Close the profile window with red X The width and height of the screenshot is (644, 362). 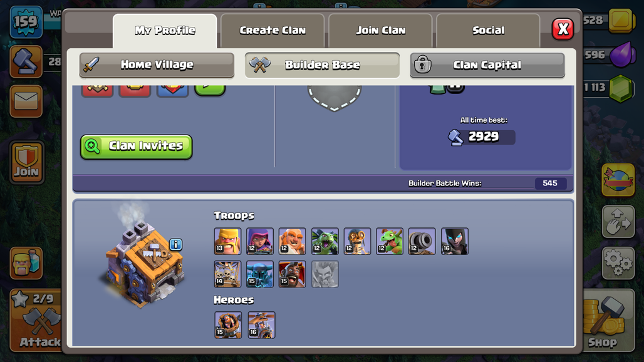point(563,29)
